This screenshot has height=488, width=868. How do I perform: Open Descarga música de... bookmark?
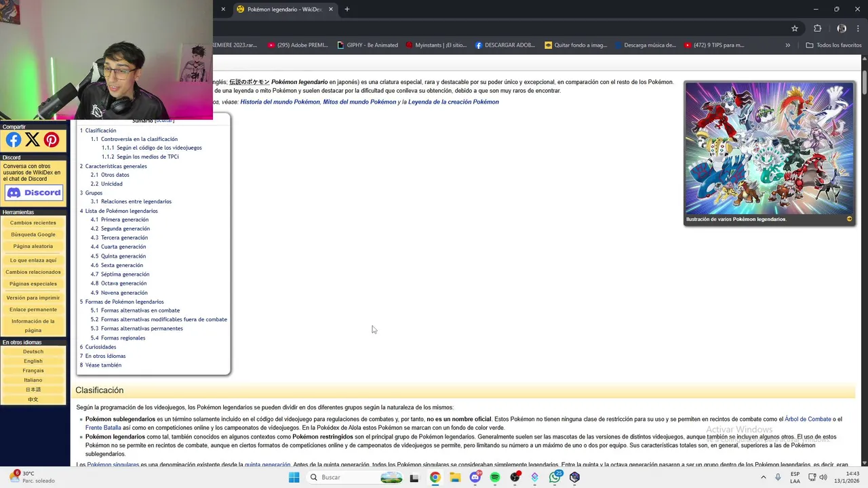645,45
